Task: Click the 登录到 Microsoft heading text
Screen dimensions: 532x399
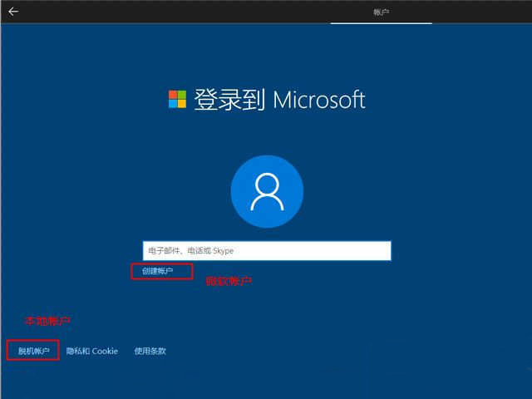Action: (279, 100)
